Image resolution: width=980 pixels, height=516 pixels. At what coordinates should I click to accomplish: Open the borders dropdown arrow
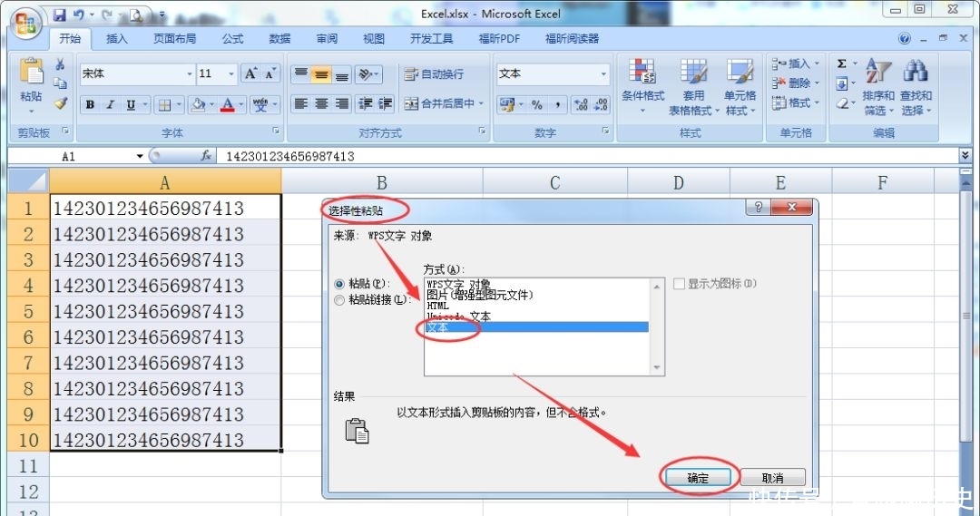(x=179, y=104)
